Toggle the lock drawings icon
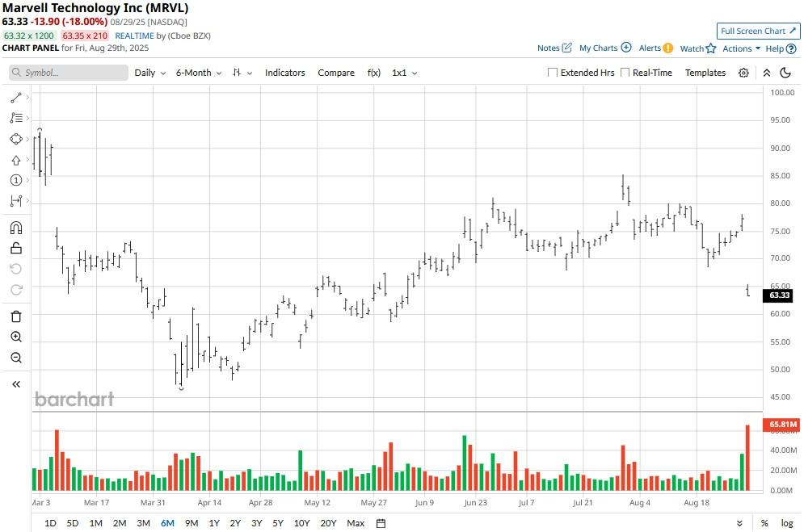Image resolution: width=804 pixels, height=532 pixels. click(16, 249)
